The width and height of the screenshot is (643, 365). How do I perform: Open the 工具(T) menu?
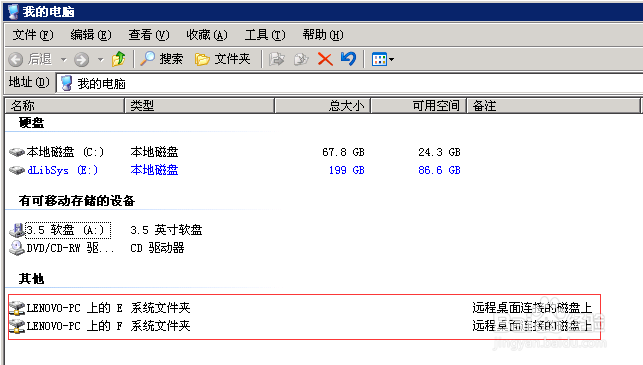(x=265, y=35)
